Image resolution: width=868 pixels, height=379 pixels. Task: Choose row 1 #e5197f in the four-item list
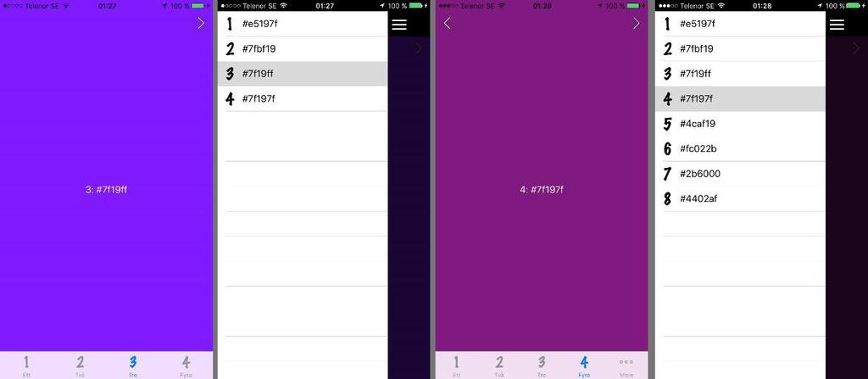(303, 24)
